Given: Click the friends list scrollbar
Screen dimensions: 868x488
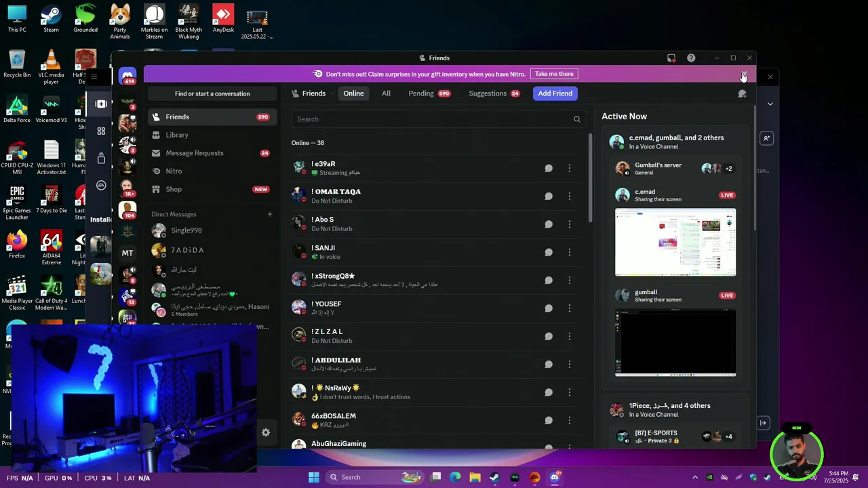Looking at the screenshot, I should [x=590, y=176].
